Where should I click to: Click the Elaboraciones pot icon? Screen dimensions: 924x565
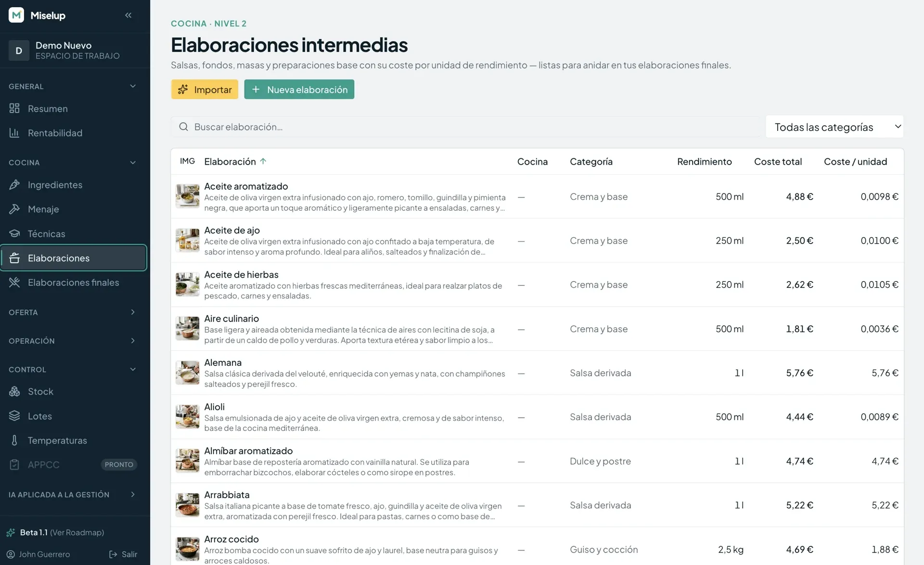pos(14,258)
